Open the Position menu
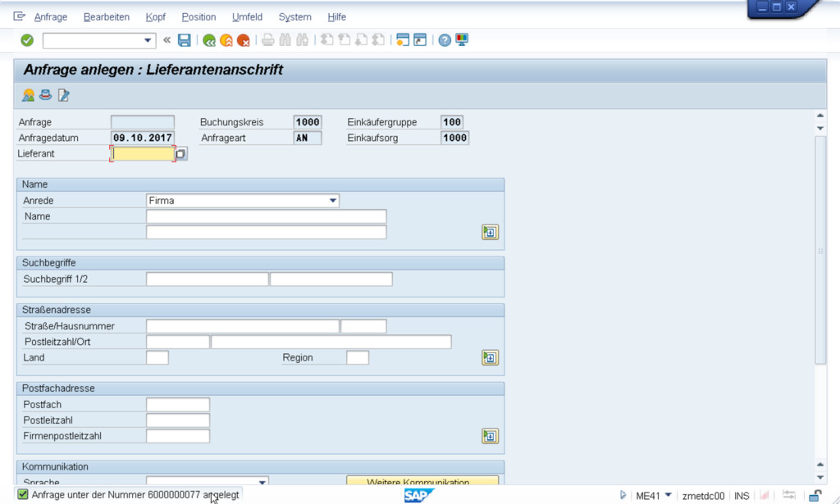840x504 pixels. (199, 17)
